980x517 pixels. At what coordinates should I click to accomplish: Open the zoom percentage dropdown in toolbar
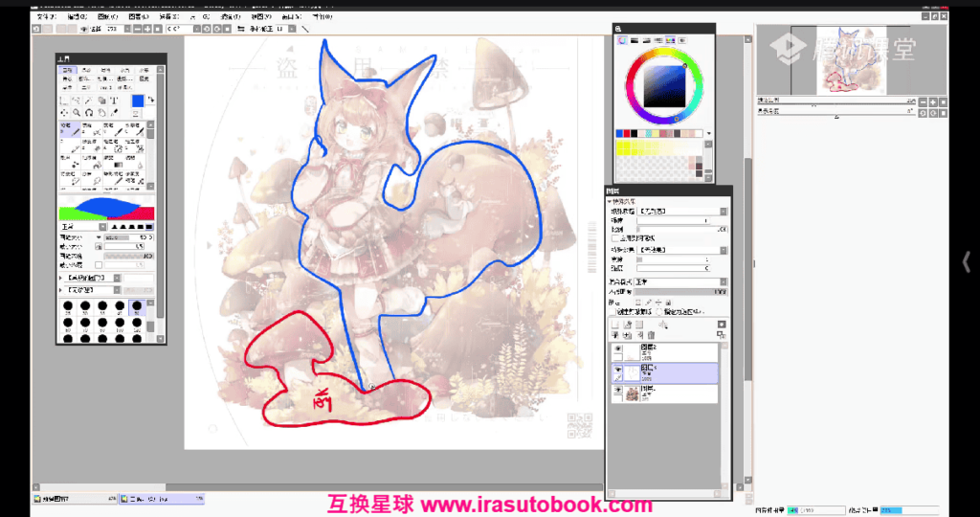pos(128,29)
